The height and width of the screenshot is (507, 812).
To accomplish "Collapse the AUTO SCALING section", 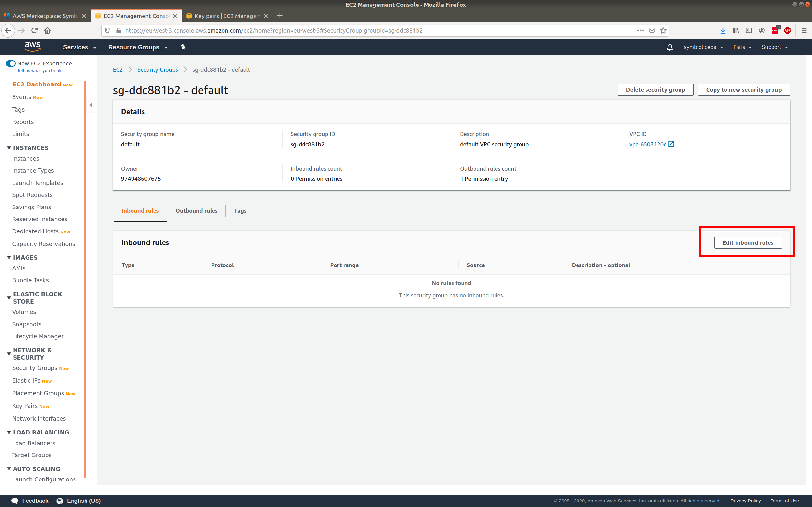I will coord(9,468).
